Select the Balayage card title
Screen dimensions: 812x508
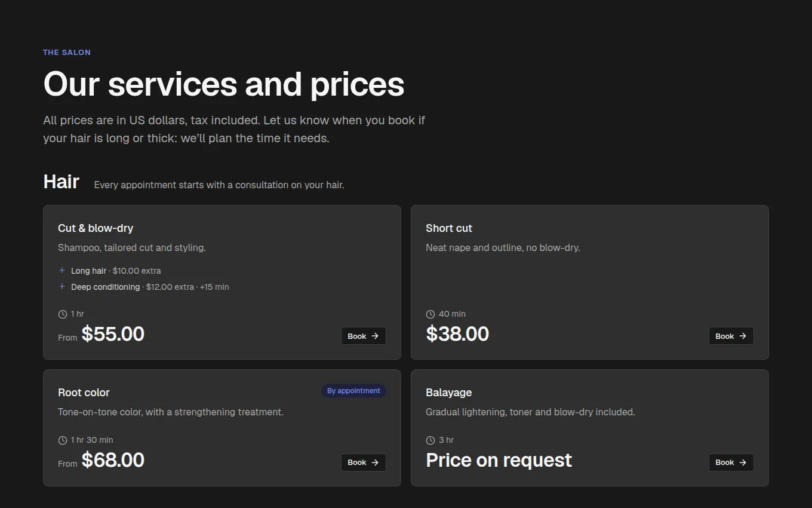(x=449, y=393)
